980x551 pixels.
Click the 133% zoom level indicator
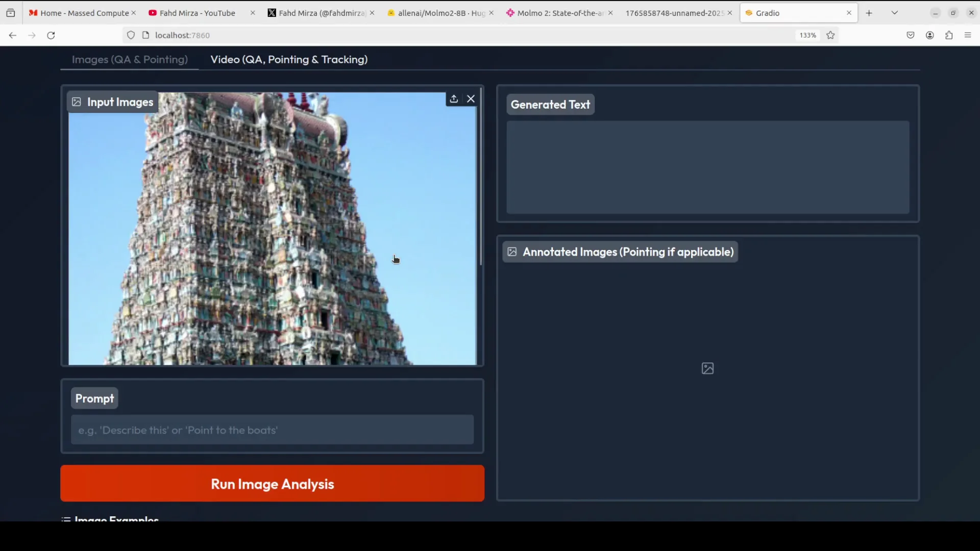pos(807,35)
